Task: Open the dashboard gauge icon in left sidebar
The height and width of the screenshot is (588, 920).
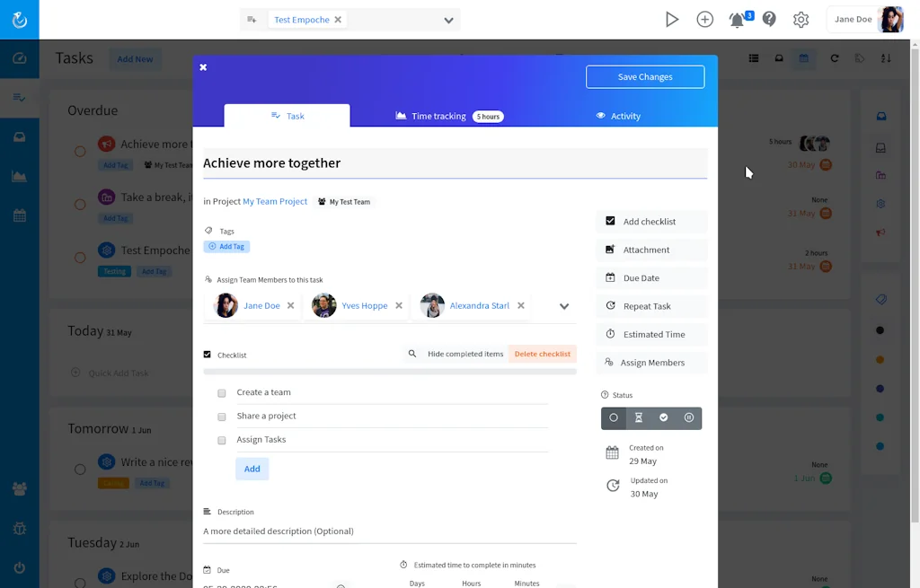Action: (19, 58)
